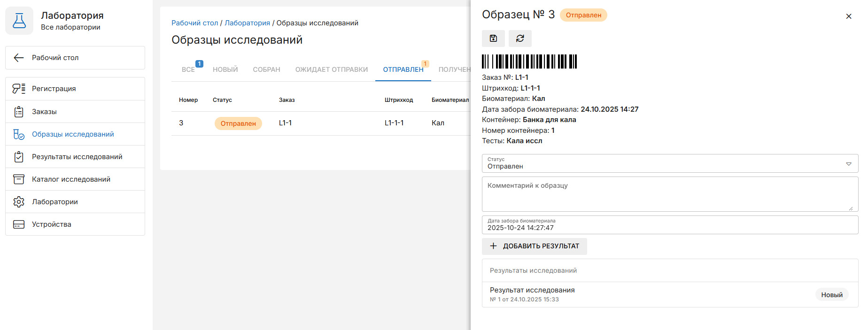This screenshot has height=330, width=868.
Task: Click the Дата забора биоматериала field
Action: pos(669,225)
